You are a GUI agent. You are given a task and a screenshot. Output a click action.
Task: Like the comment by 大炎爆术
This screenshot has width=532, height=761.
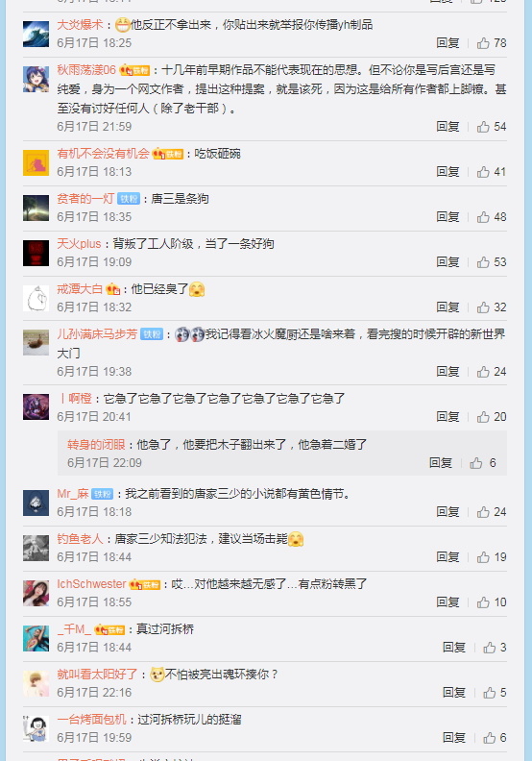(483, 43)
